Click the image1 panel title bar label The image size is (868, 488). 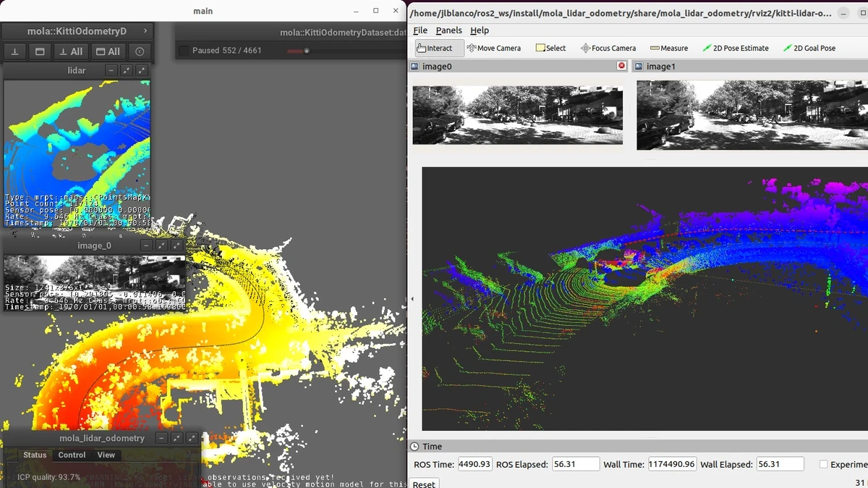point(660,66)
